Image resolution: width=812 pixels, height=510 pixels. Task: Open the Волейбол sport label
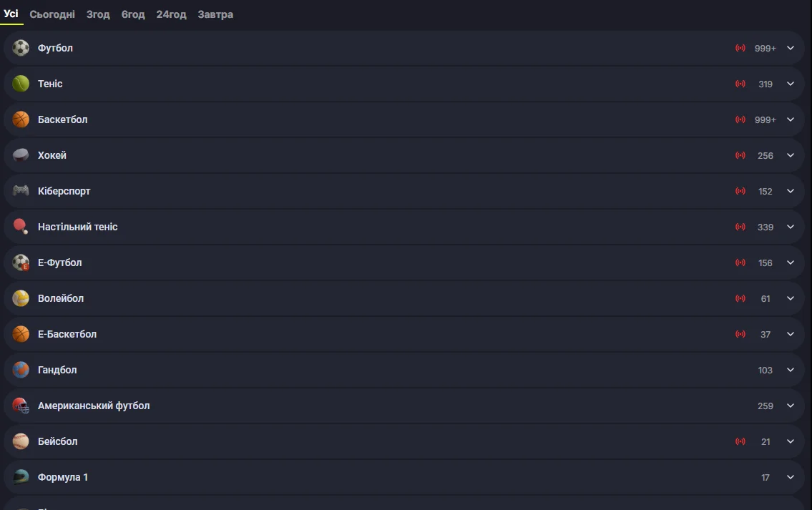coord(61,298)
